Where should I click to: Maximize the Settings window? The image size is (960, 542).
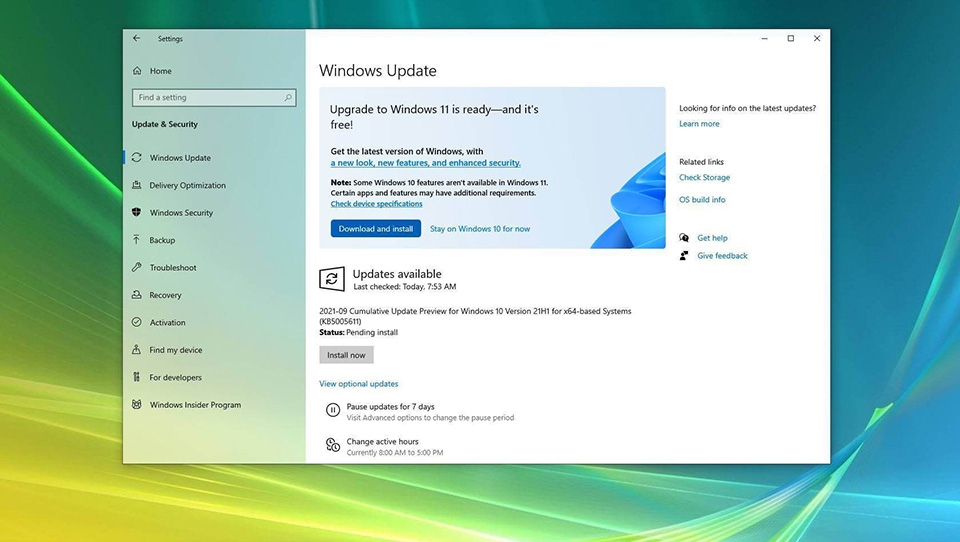pyautogui.click(x=790, y=38)
